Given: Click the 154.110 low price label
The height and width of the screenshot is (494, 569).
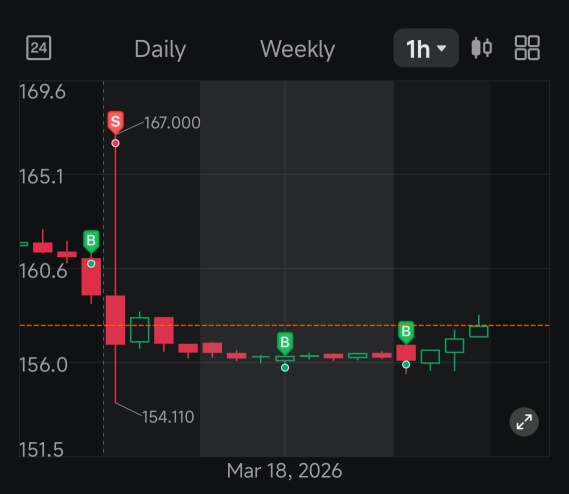Looking at the screenshot, I should point(168,417).
